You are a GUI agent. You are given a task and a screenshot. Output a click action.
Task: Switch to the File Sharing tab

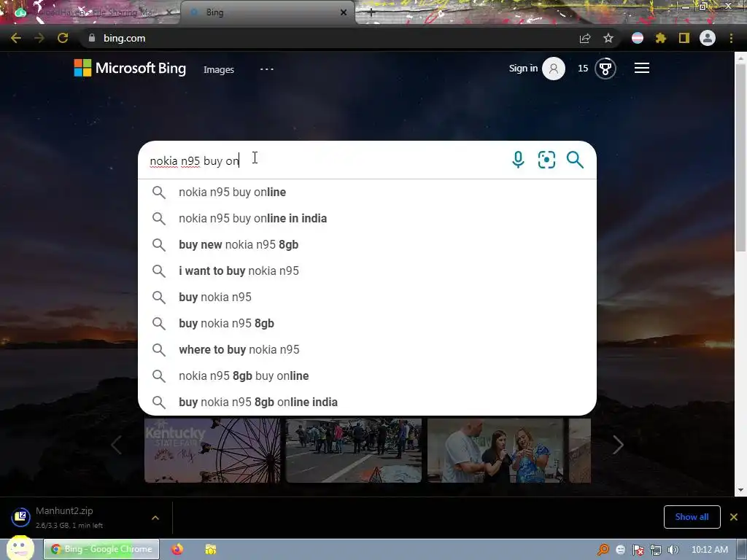click(90, 12)
